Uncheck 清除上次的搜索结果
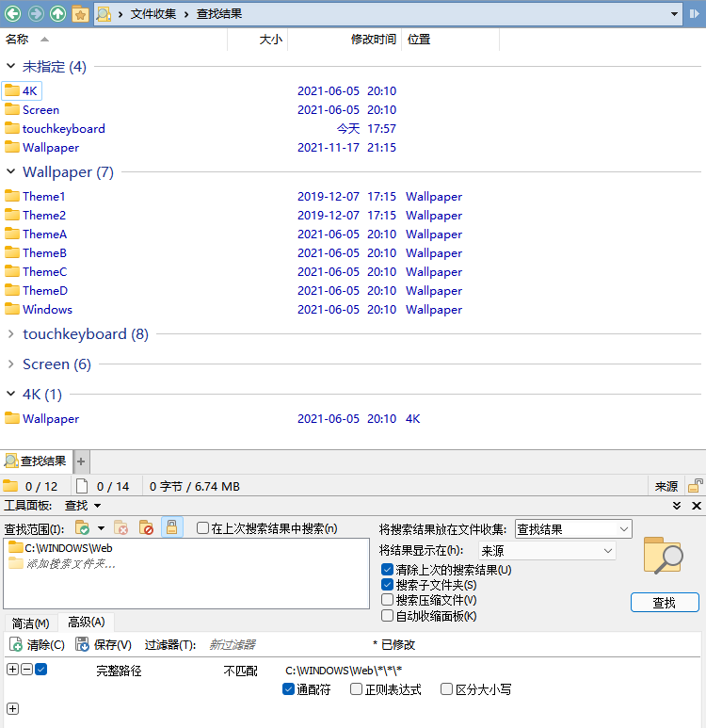This screenshot has height=728, width=706. [387, 570]
